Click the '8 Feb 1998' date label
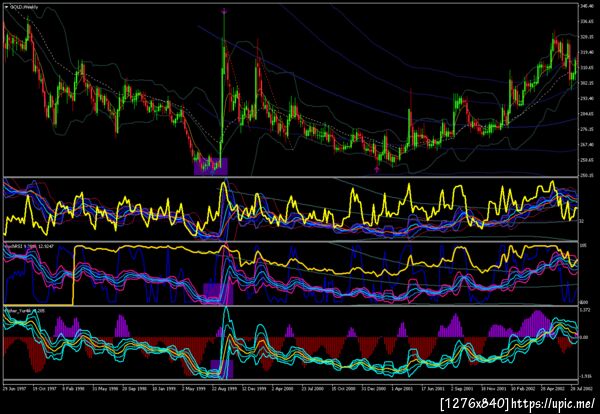 pyautogui.click(x=75, y=388)
